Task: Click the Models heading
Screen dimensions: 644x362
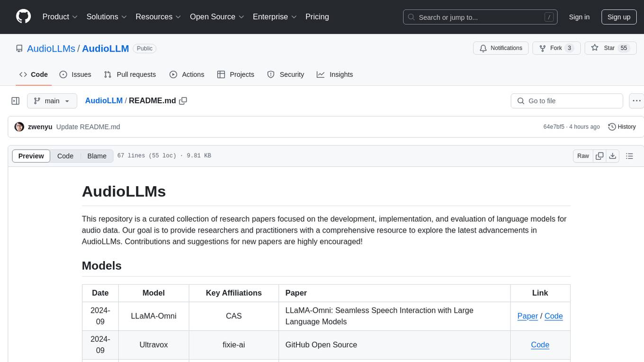Action: (102, 266)
